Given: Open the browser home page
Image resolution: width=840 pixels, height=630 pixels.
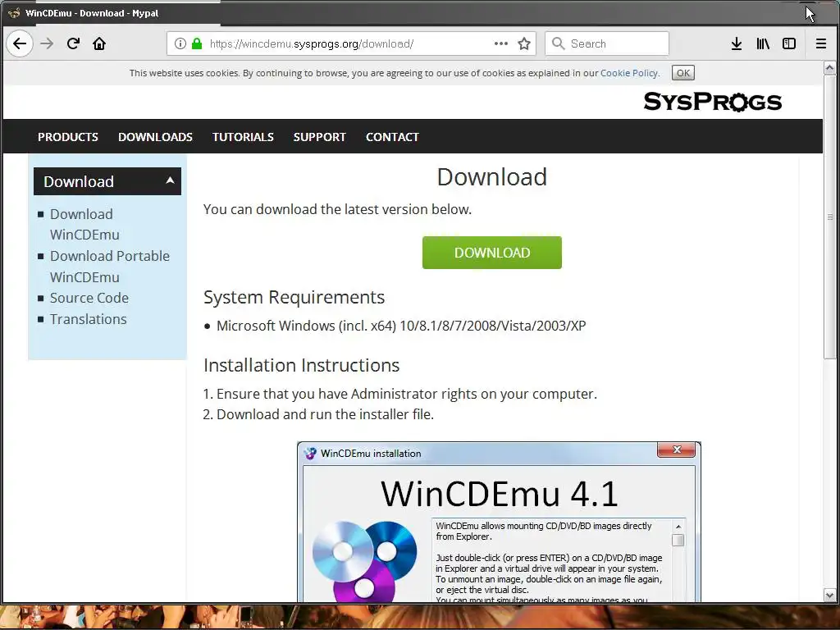Looking at the screenshot, I should (99, 43).
